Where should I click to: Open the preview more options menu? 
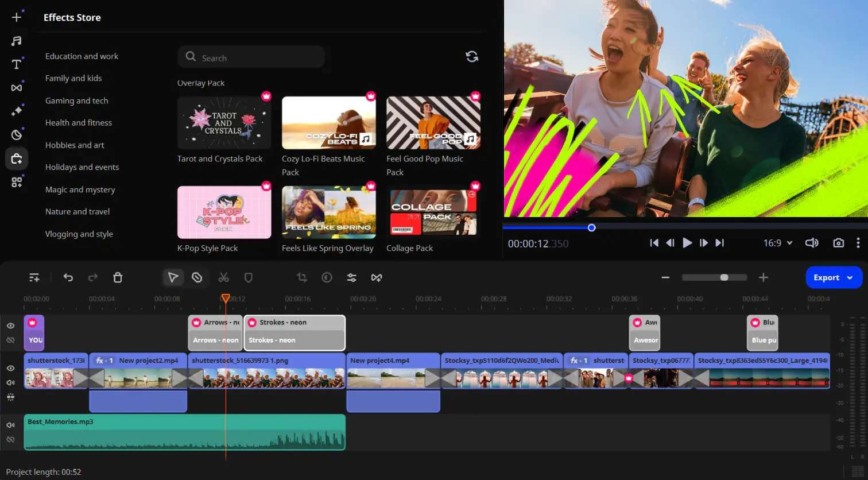pyautogui.click(x=858, y=243)
